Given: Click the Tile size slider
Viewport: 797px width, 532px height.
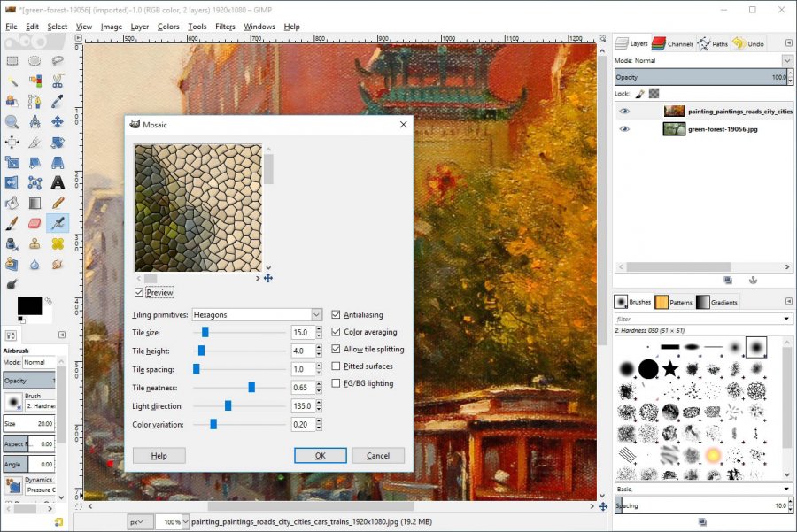Looking at the screenshot, I should click(x=239, y=332).
